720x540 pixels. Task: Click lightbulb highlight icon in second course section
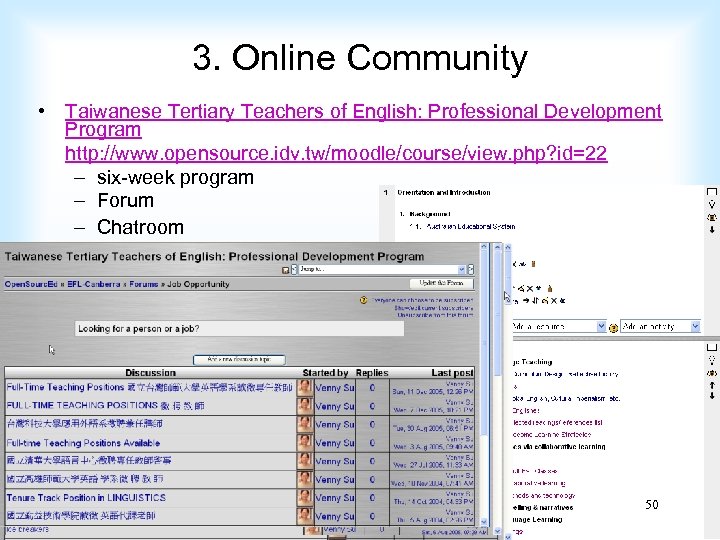(712, 360)
